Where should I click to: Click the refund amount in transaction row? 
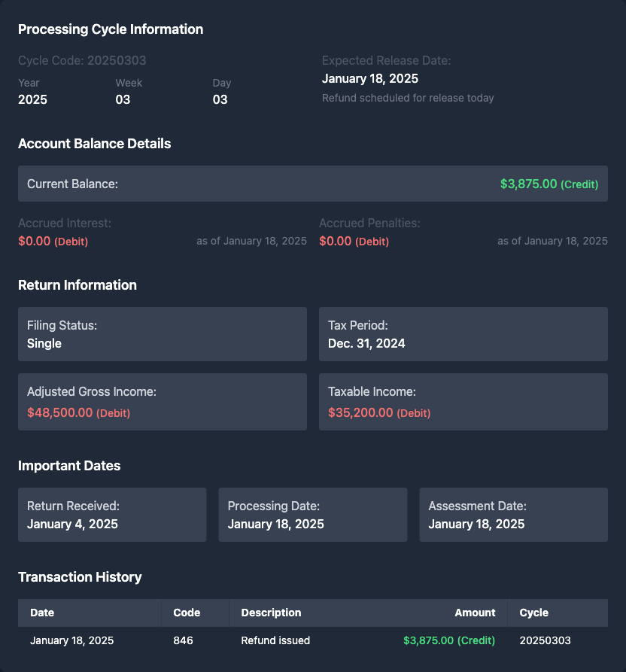click(x=448, y=640)
